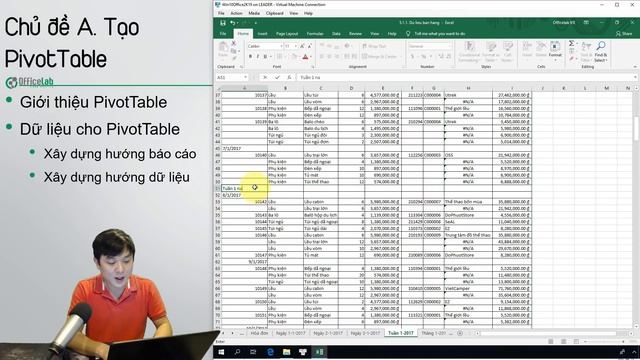
Task: Open File Explorer from the taskbar
Action: point(287,352)
